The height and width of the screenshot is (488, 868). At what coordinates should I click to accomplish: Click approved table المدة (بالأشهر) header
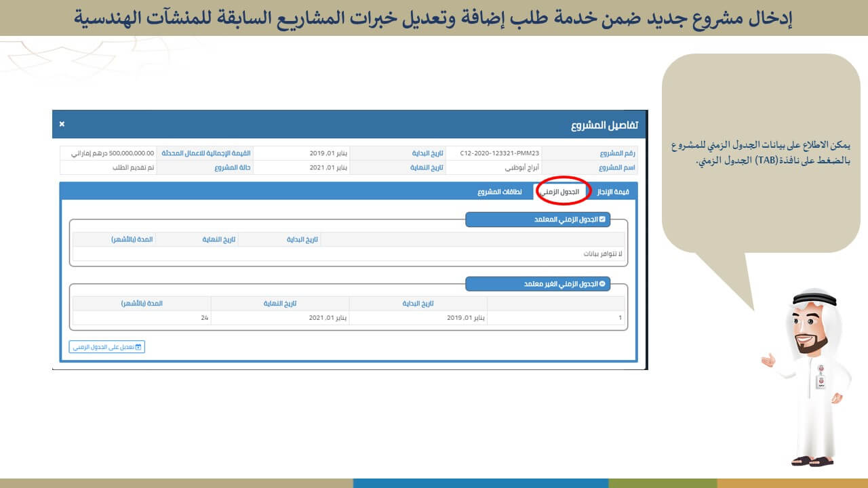132,239
